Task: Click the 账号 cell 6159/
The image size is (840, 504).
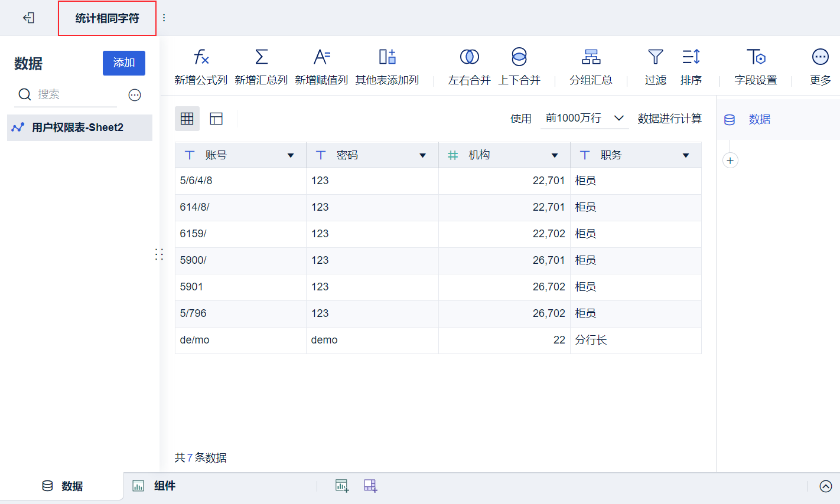Action: coord(240,234)
